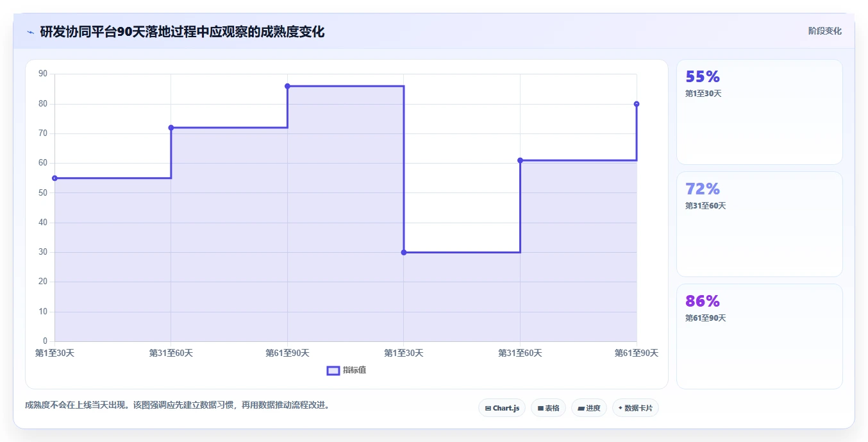
Task: Click the data point at value 30
Action: click(x=404, y=252)
